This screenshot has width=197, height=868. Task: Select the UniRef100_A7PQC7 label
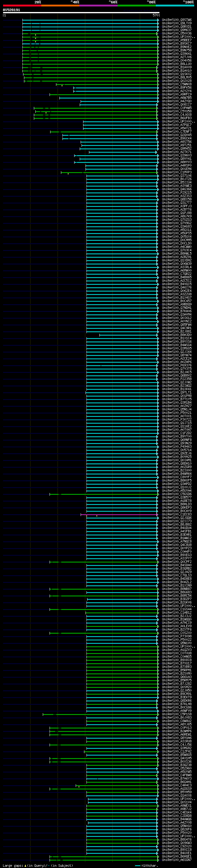coord(177,125)
